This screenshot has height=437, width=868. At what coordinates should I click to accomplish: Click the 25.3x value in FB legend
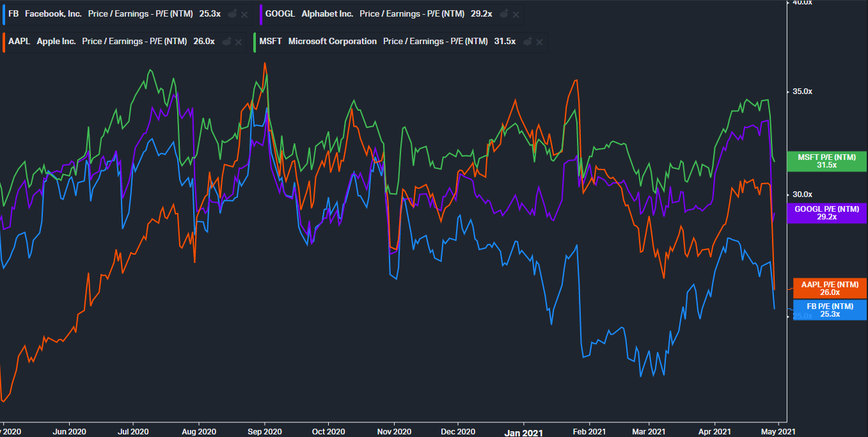[210, 13]
